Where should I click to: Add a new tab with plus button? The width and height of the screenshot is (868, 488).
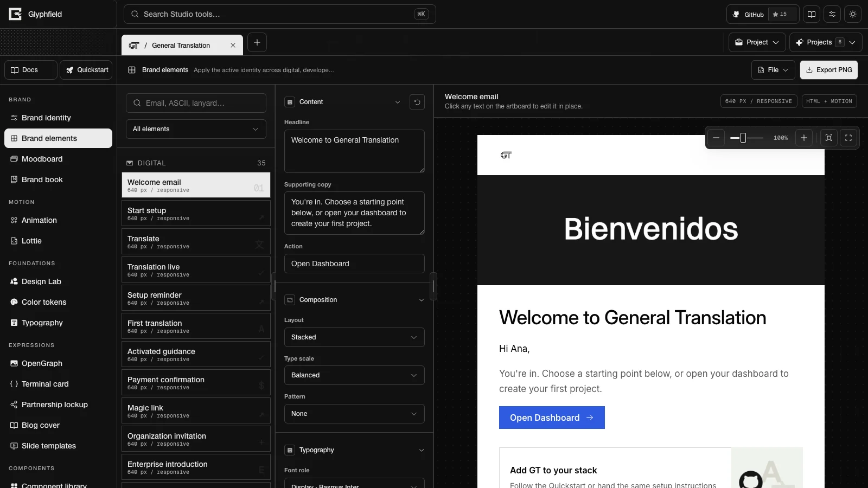[257, 42]
